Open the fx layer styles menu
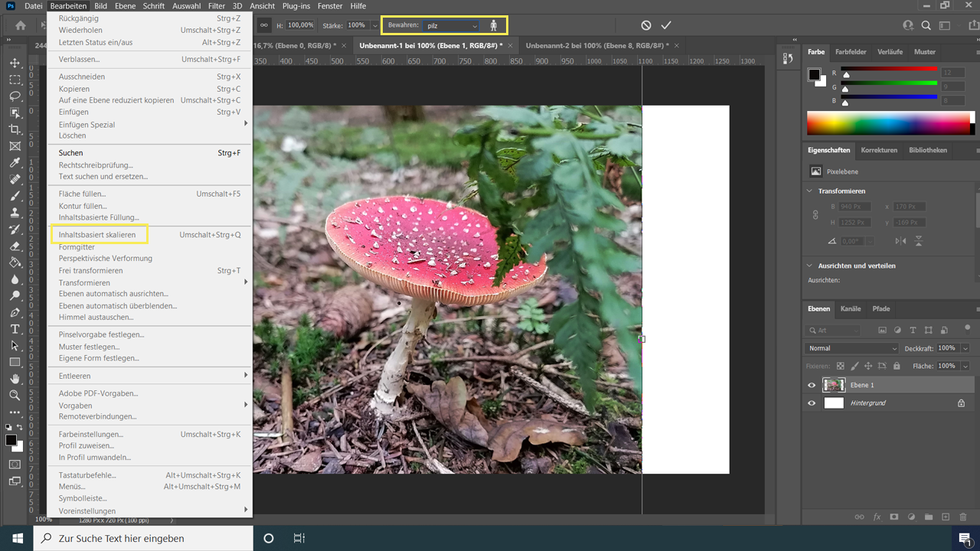 click(877, 517)
